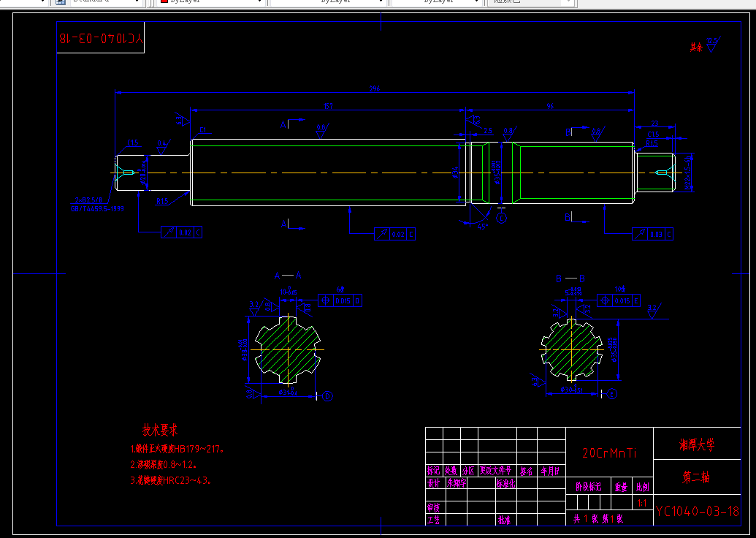Select the 0.015 D position tolerance frame
The width and height of the screenshot is (756, 538).
340,300
